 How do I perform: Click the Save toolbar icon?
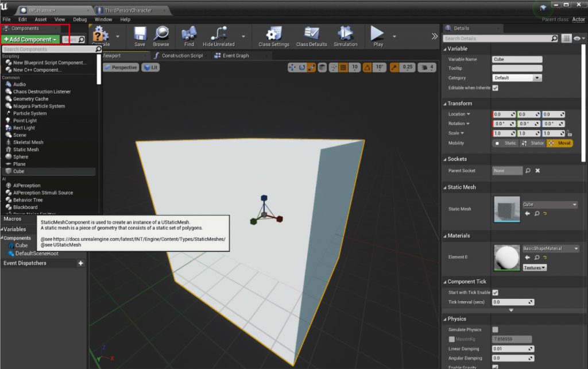(140, 36)
